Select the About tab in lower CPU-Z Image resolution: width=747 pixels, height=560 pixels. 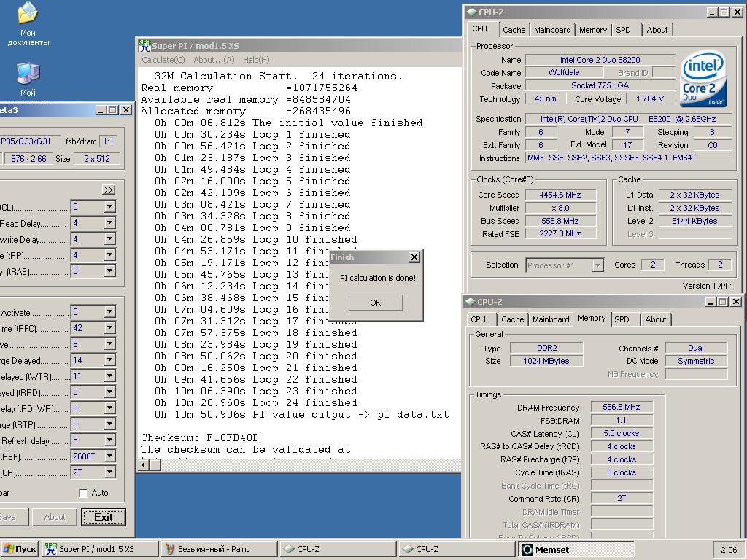(x=656, y=319)
